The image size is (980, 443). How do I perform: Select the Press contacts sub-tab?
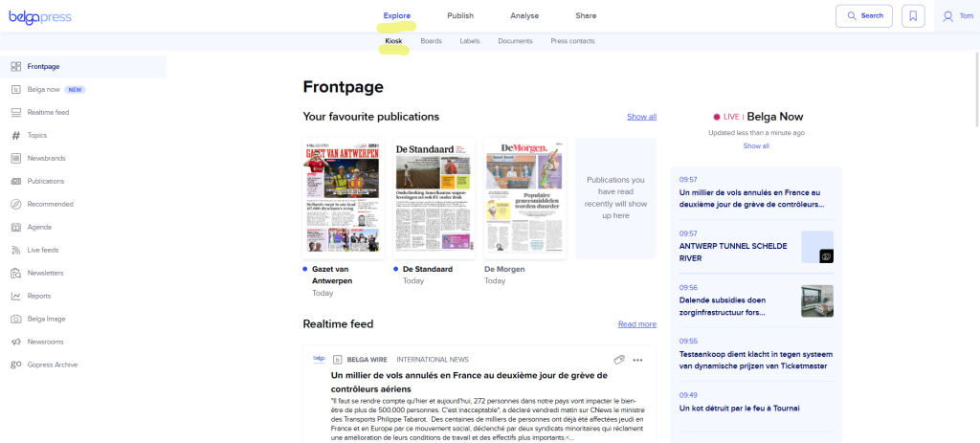click(x=572, y=41)
